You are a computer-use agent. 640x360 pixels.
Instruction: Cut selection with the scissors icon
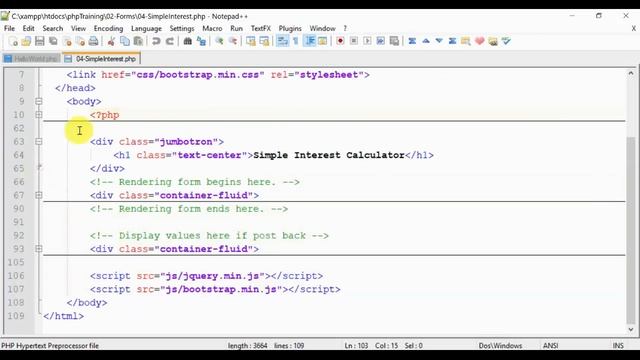[x=111, y=41]
